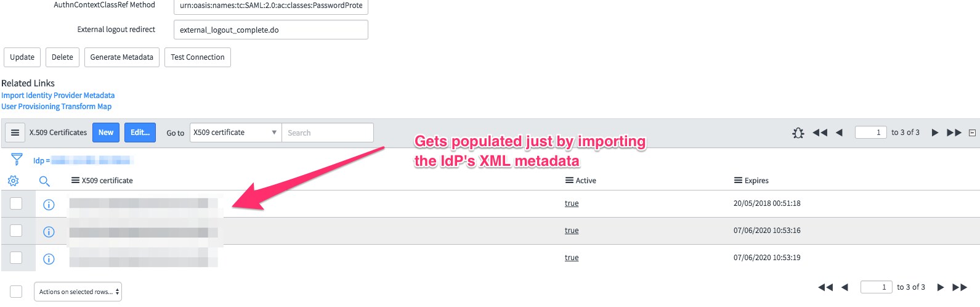980x307 pixels.
Task: Open the X.509 Certificates list hamburger menu
Action: click(x=15, y=133)
